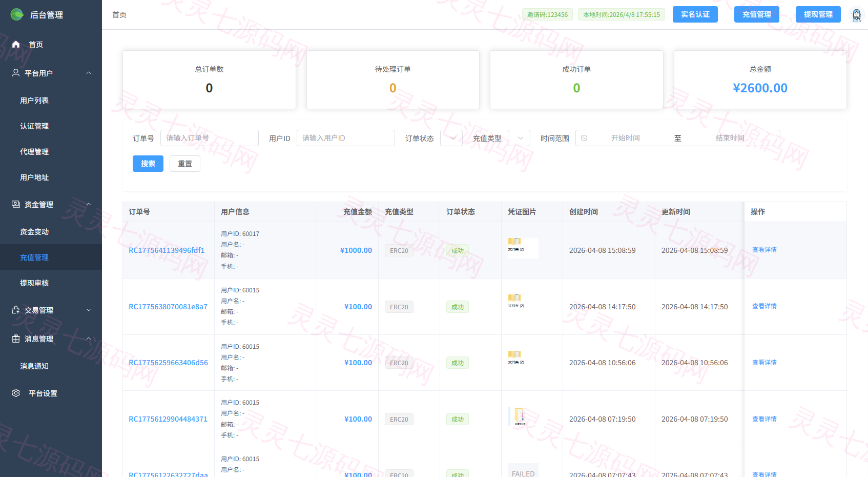Click the green leaf logo icon

click(x=17, y=14)
